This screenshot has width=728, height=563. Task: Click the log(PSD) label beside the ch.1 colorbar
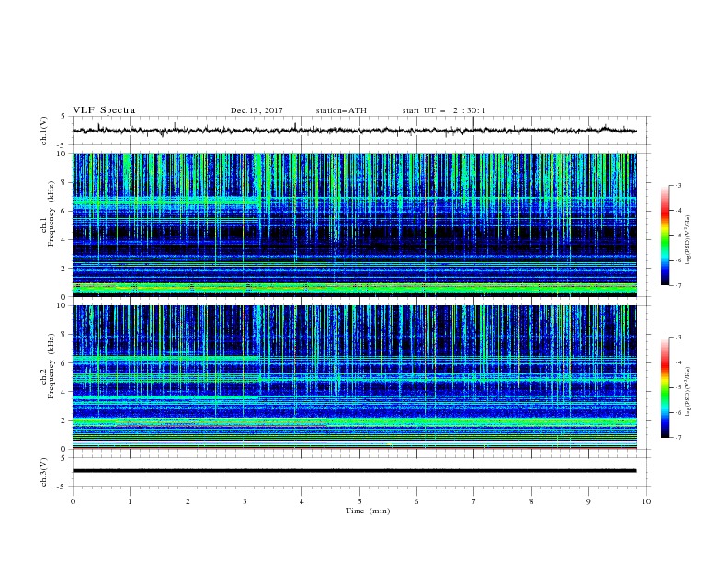(688, 239)
